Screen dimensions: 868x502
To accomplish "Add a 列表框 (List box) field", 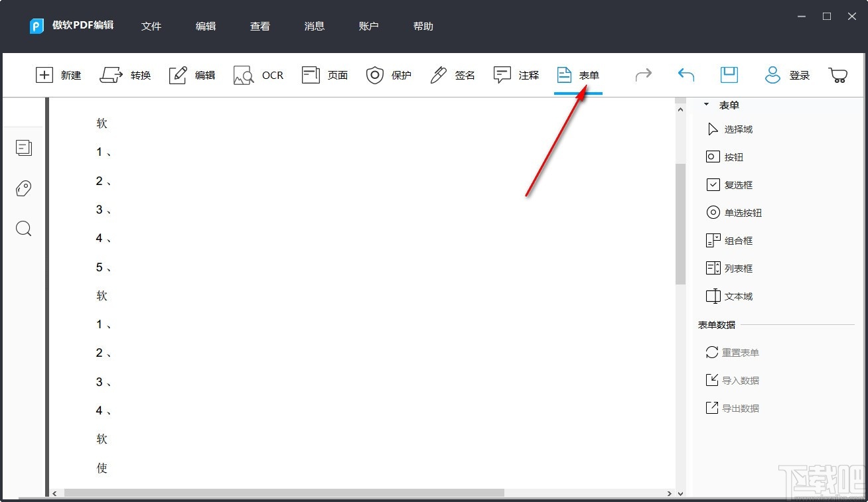I will click(729, 269).
